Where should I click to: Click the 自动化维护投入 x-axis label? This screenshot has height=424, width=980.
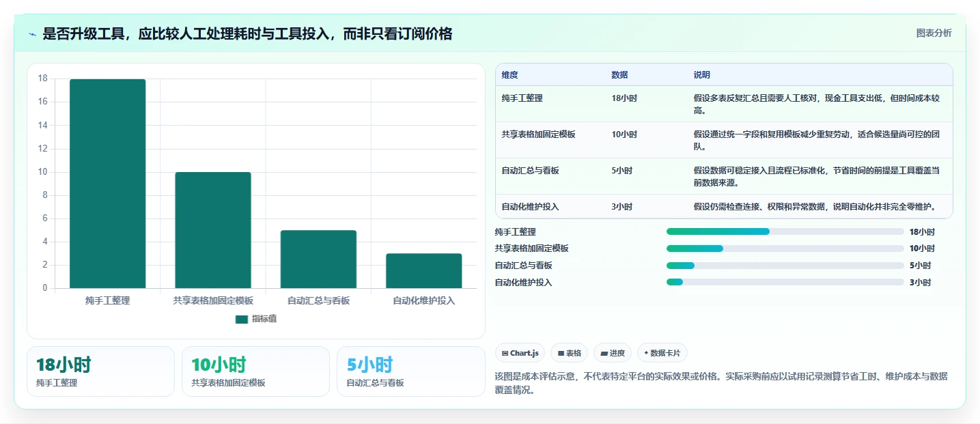(424, 300)
